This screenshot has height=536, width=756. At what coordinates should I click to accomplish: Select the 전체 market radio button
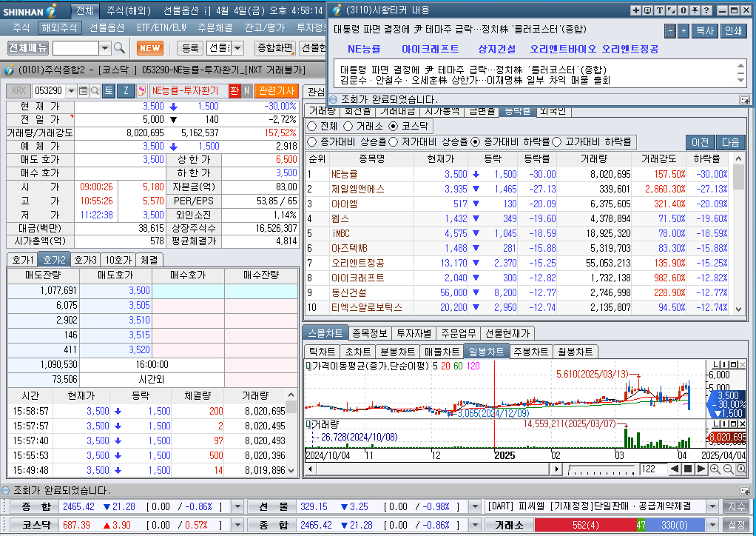[312, 127]
